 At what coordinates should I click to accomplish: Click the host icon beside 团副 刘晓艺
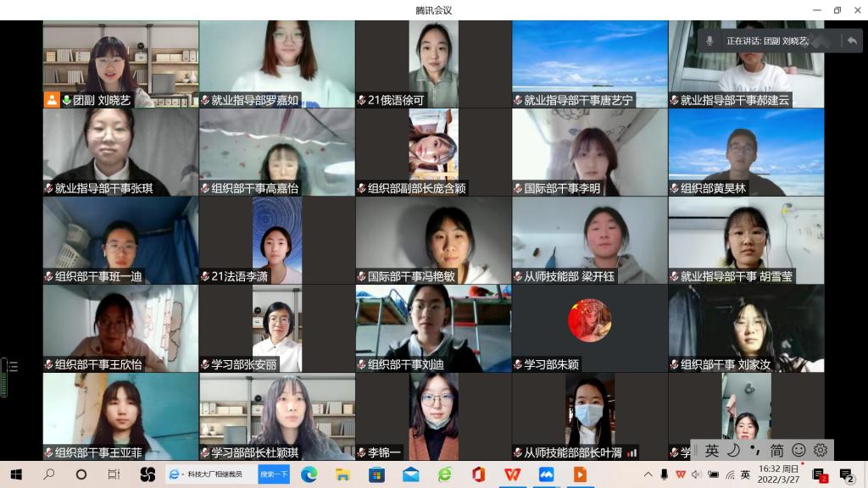(53, 100)
